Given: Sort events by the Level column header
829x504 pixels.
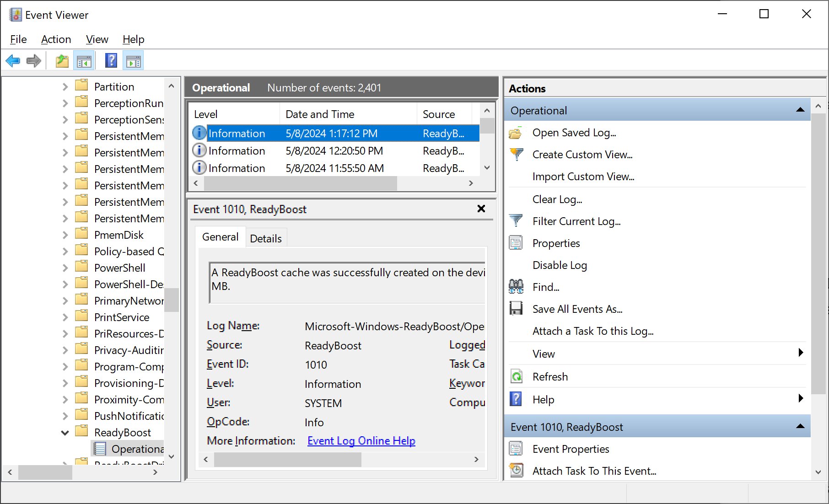Looking at the screenshot, I should (x=234, y=114).
